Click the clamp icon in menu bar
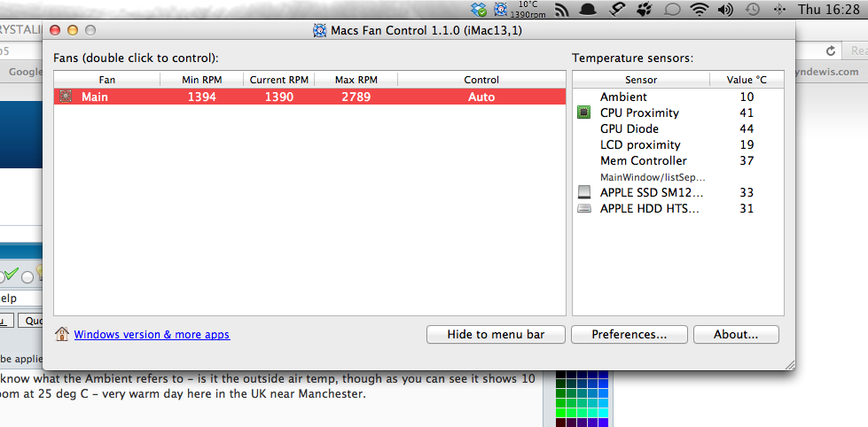Image resolution: width=868 pixels, height=427 pixels. click(x=616, y=10)
